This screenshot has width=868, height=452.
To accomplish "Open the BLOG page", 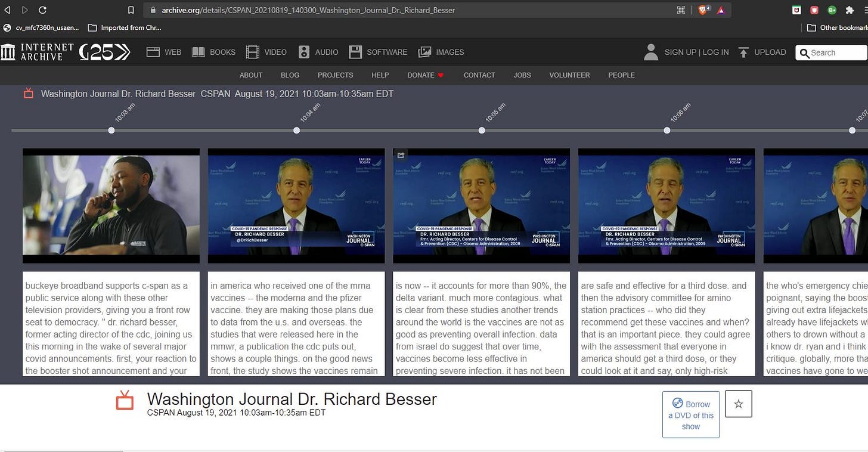I will 290,75.
